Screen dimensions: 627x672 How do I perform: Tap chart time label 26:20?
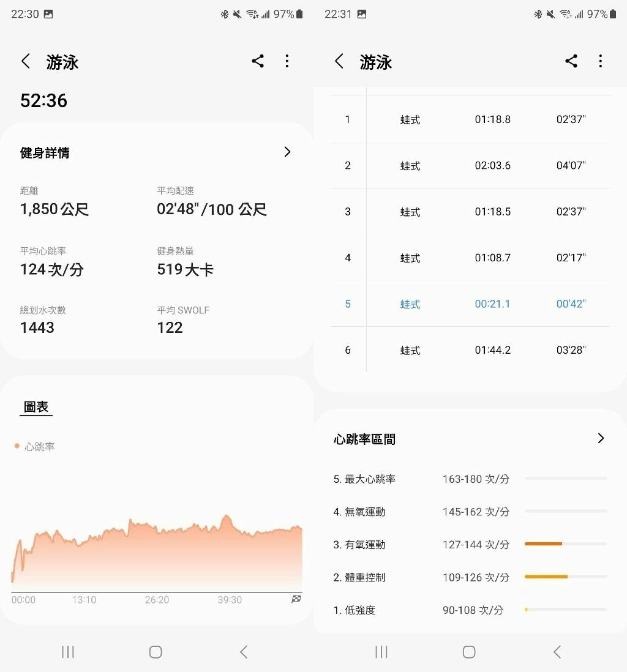[x=157, y=600]
